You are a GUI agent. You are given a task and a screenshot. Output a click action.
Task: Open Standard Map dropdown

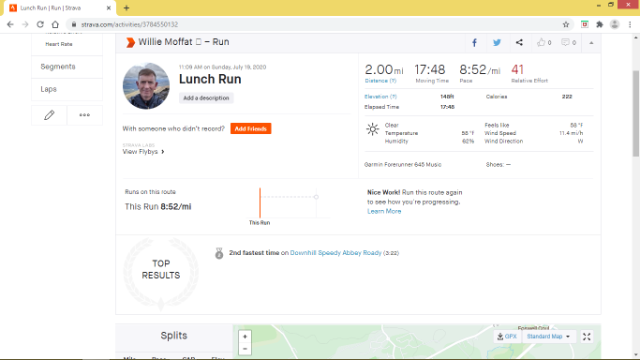click(x=548, y=337)
